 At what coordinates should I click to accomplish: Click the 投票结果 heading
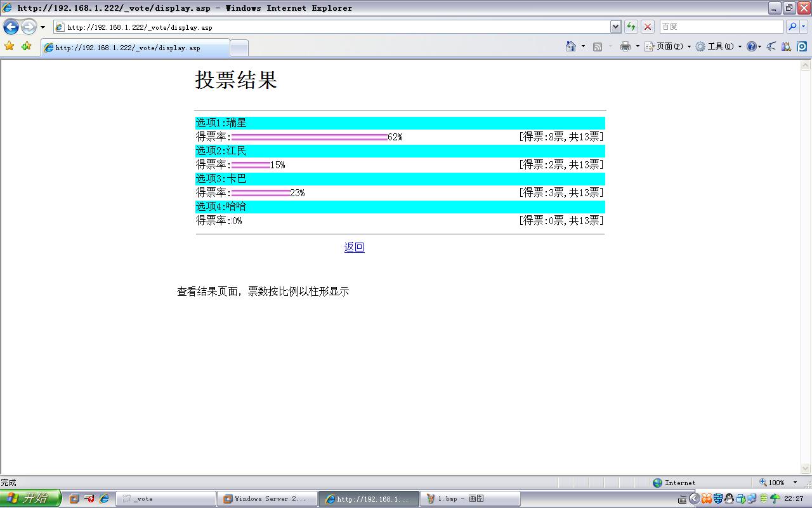click(x=236, y=80)
